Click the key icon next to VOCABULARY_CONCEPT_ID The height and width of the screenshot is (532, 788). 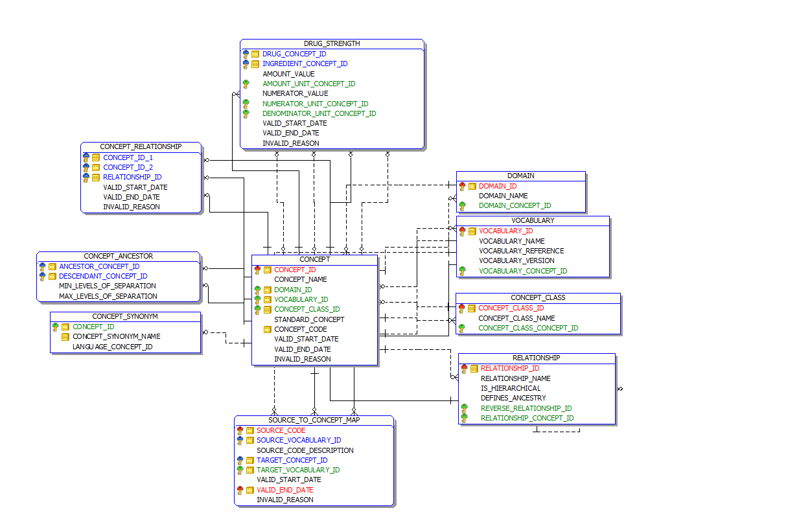(x=462, y=271)
